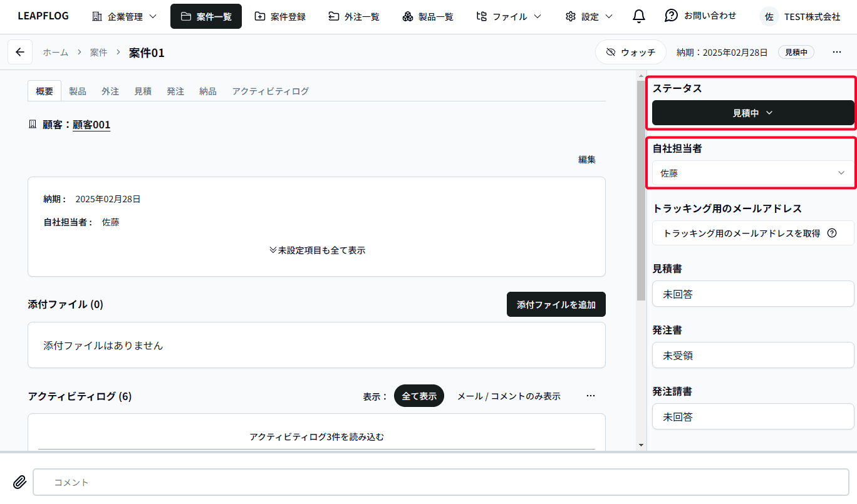
Task: Toggle ウォッチ on this 案件
Action: tap(630, 52)
